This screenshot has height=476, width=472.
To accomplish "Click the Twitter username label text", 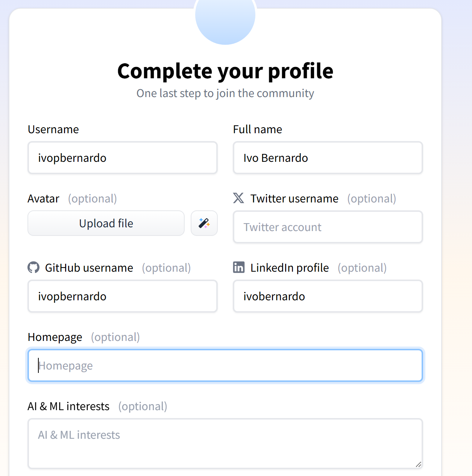I will [294, 198].
